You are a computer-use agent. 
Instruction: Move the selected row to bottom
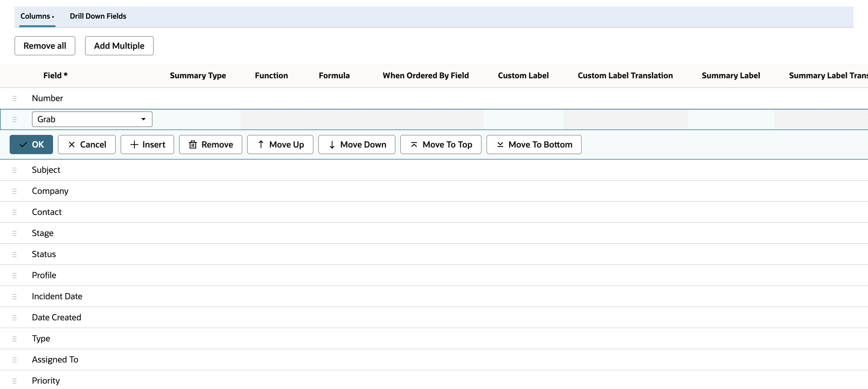pos(534,144)
